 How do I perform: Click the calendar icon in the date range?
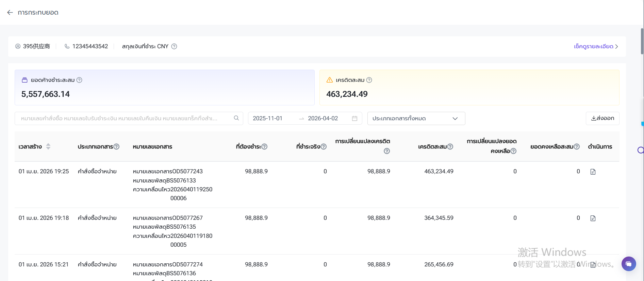354,119
